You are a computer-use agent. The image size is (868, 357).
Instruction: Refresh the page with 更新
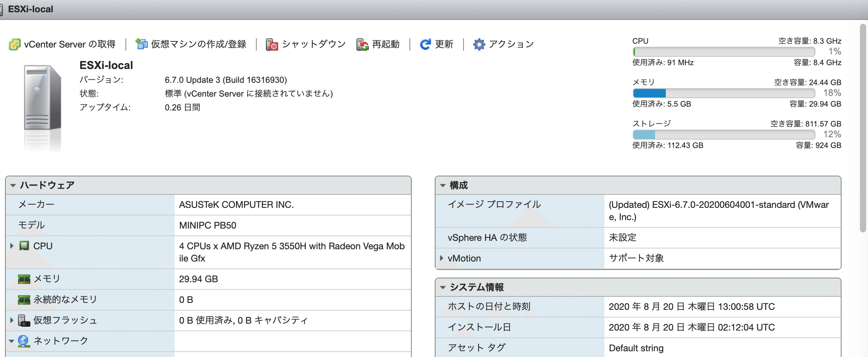point(444,44)
